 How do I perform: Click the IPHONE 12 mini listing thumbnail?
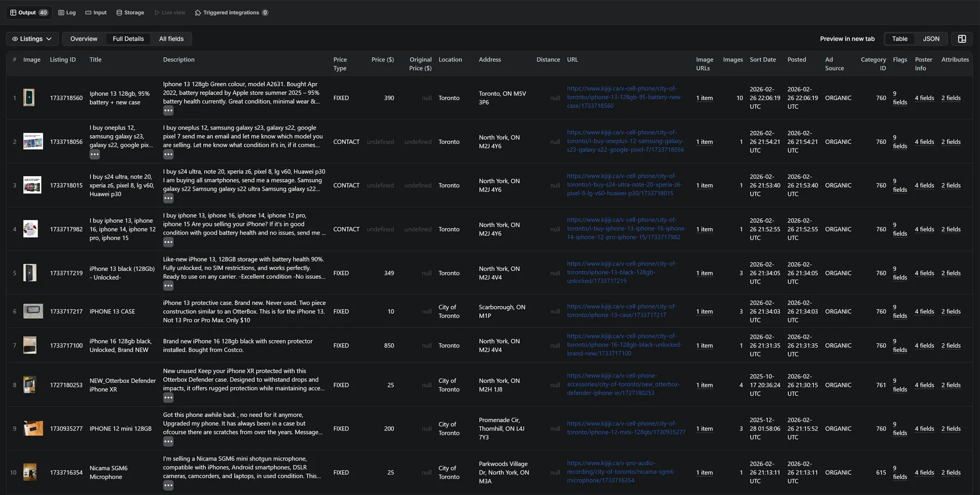33,428
